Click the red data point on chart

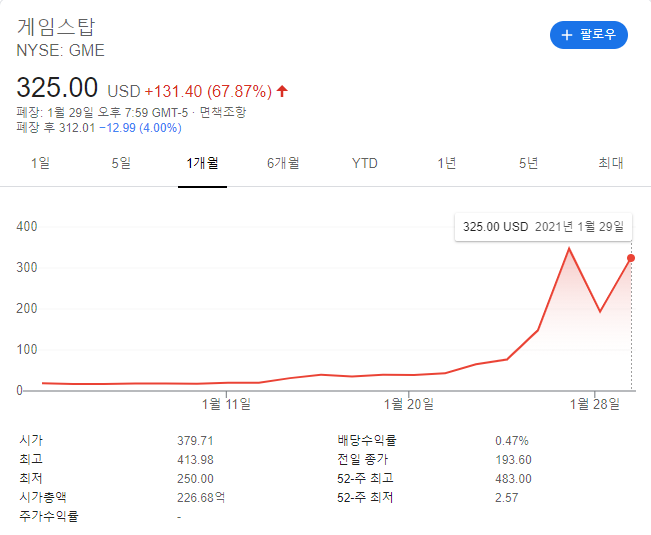pyautogui.click(x=631, y=258)
